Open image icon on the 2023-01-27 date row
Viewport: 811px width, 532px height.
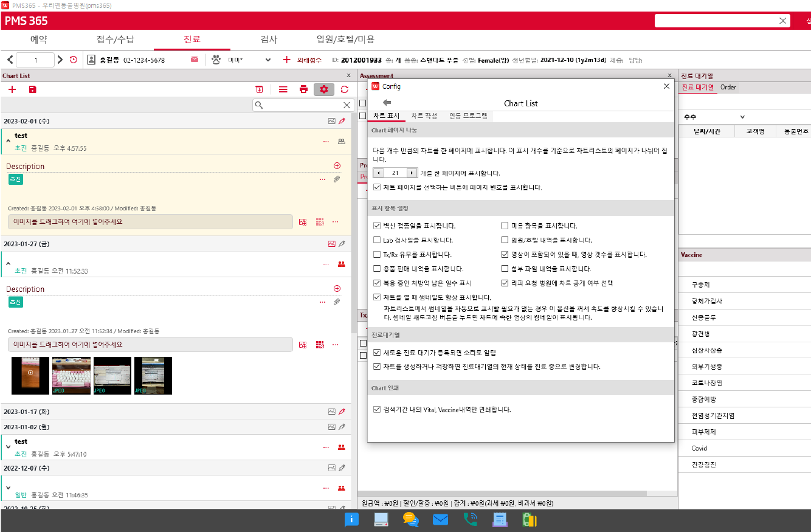(332, 244)
